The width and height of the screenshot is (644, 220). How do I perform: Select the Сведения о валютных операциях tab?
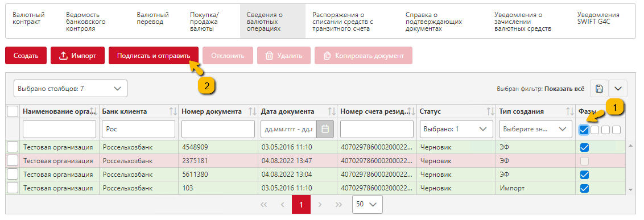[x=273, y=22]
